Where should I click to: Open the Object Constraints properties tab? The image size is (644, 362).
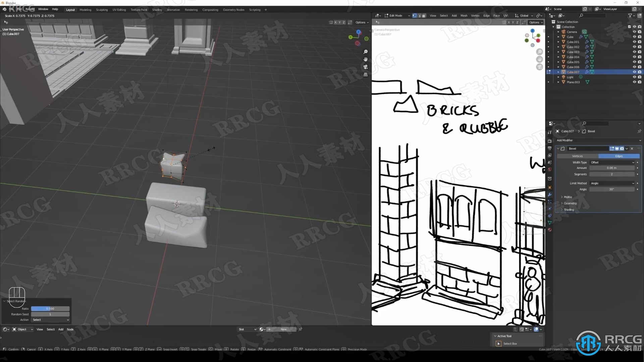(x=549, y=216)
